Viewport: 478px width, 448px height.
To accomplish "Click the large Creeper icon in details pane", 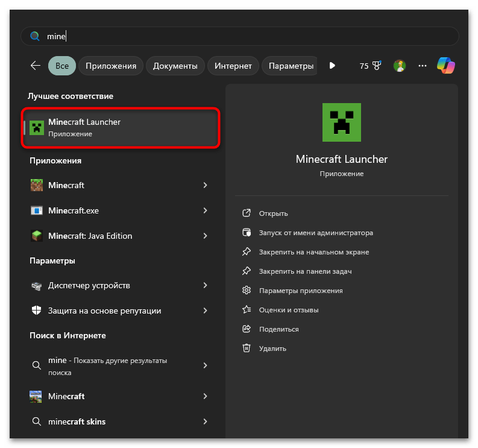I will [x=342, y=122].
